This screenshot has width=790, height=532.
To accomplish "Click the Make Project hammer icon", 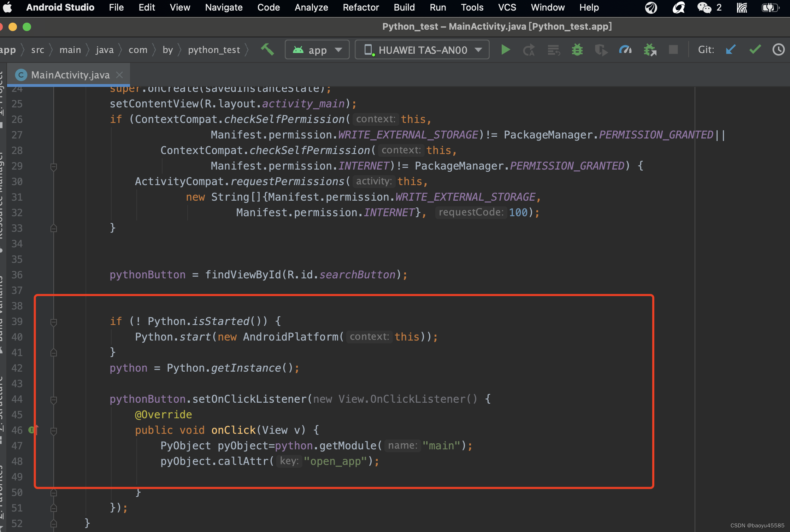I will point(267,50).
